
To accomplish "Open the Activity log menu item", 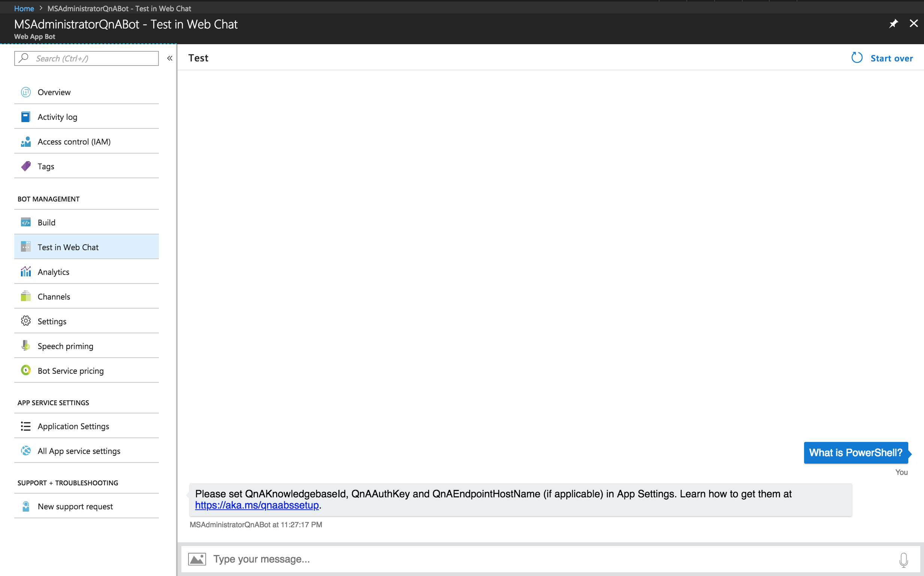I will 87,117.
